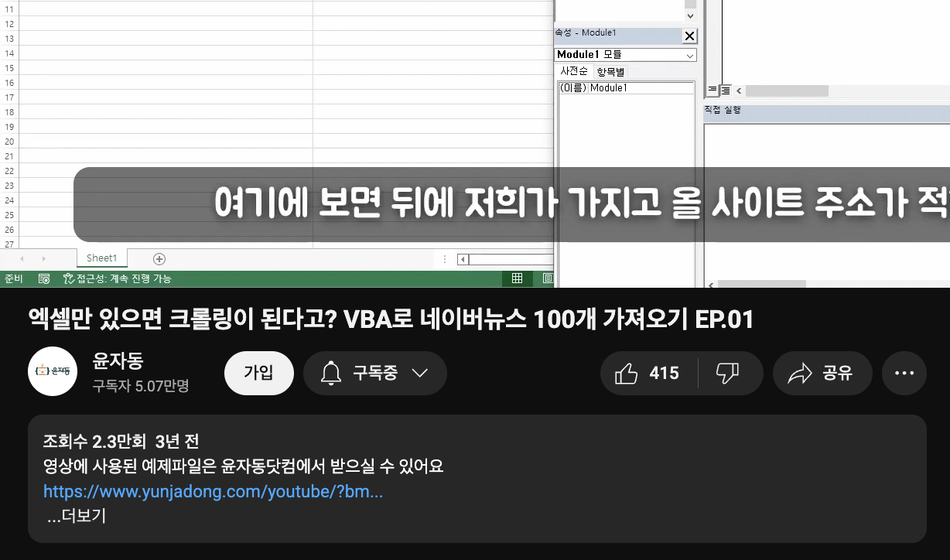Click the 가입 join button

[259, 374]
